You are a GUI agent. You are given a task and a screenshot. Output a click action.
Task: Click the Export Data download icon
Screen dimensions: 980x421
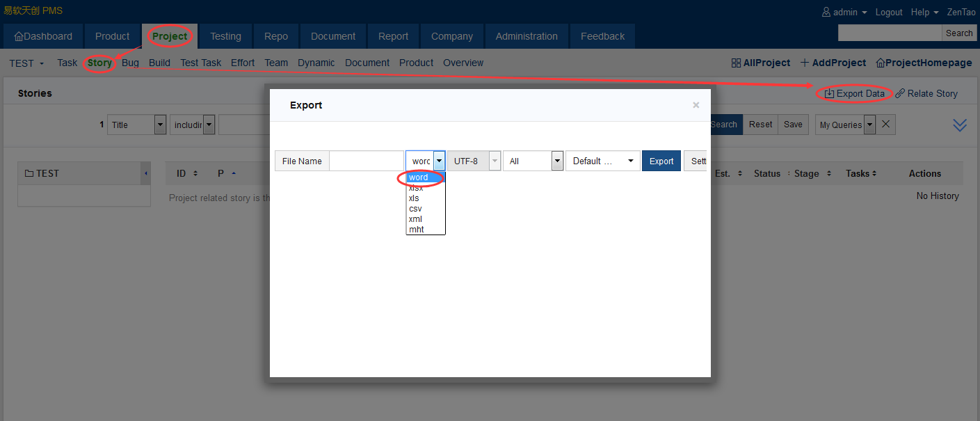coord(829,93)
